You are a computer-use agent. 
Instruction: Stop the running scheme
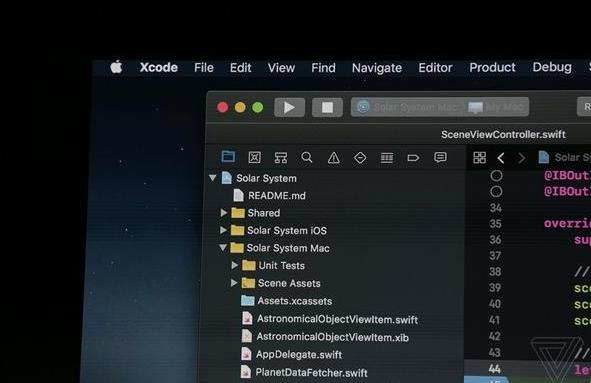pyautogui.click(x=327, y=107)
